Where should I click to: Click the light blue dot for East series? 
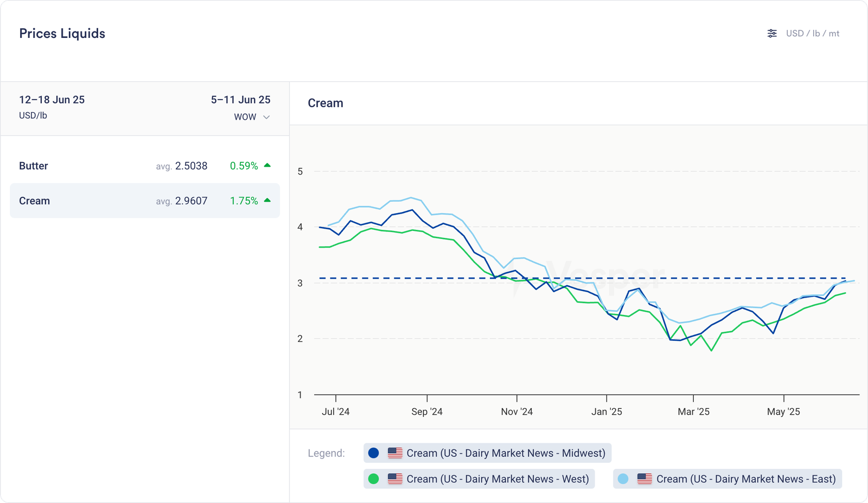623,479
